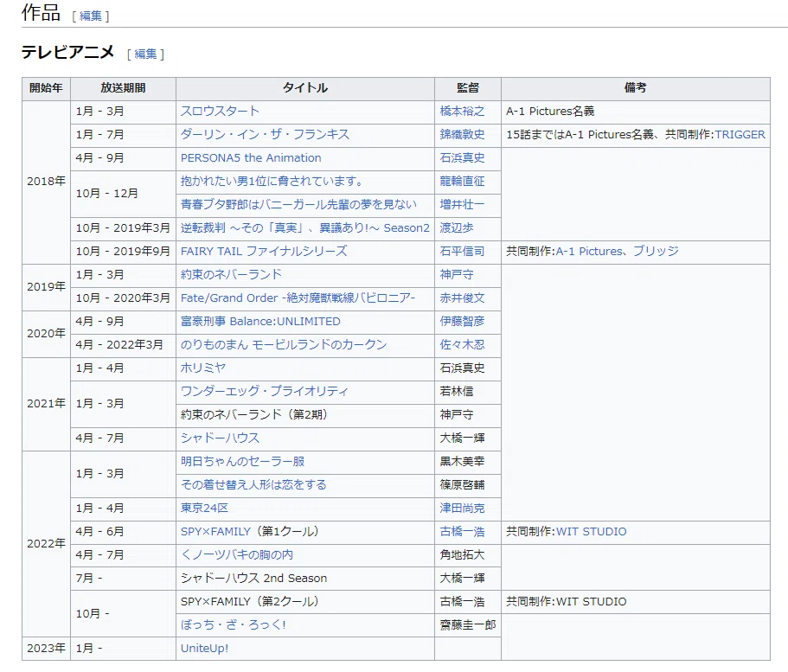Open ぼっち・ざ・ろっく! title link
This screenshot has width=788, height=672.
click(234, 625)
